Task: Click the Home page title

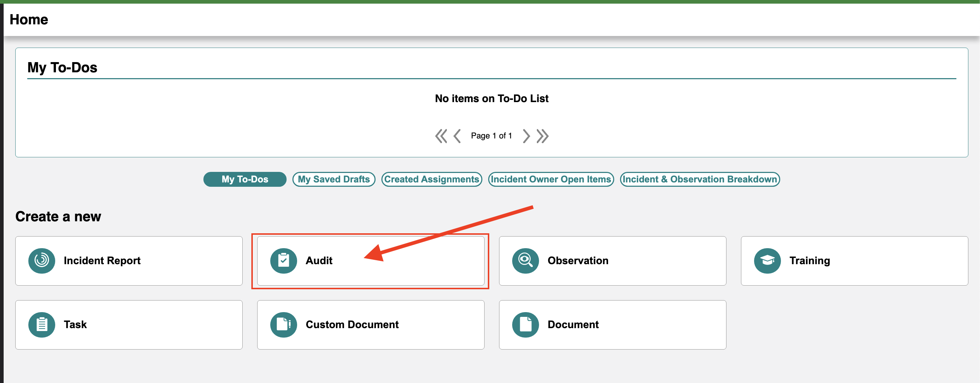Action: pos(29,19)
